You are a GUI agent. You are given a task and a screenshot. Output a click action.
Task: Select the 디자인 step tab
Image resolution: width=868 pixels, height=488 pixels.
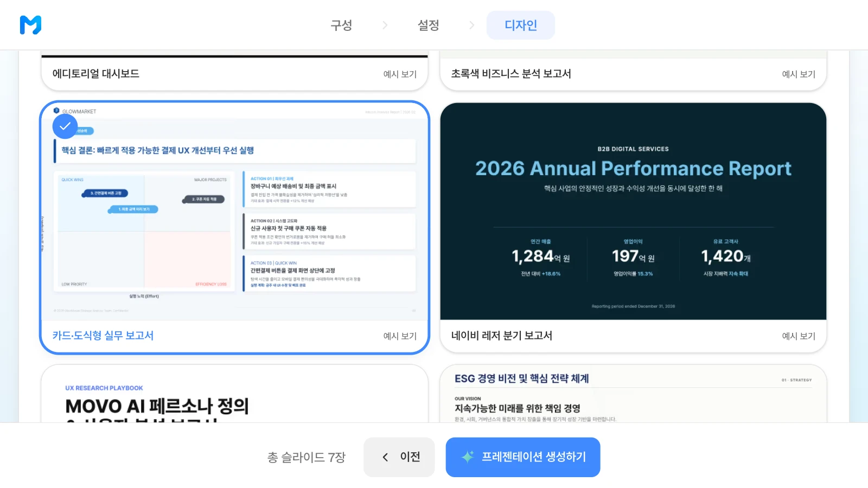(521, 25)
